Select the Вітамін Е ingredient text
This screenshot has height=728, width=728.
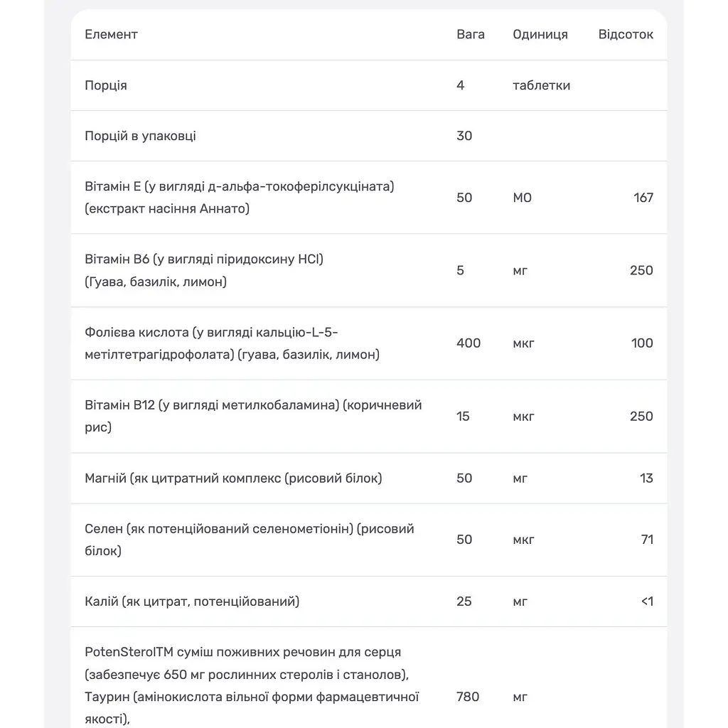click(239, 198)
